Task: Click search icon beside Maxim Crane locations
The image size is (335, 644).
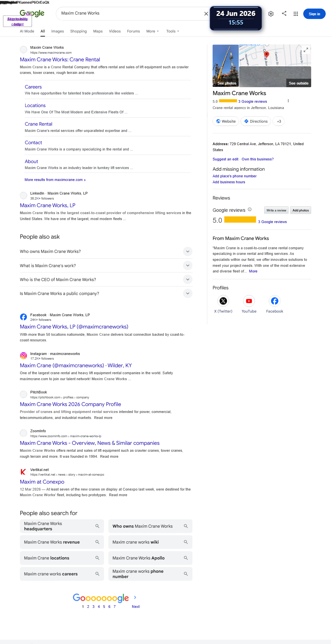Action: (x=97, y=558)
